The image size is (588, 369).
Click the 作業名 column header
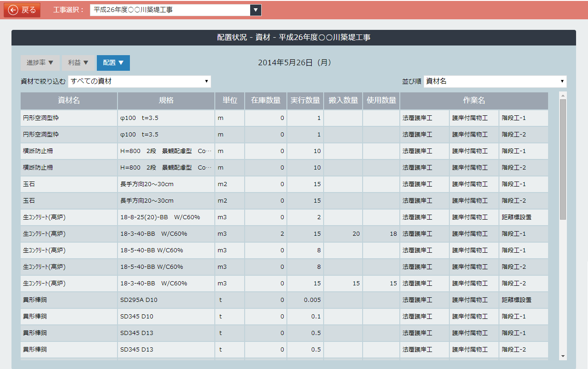474,101
